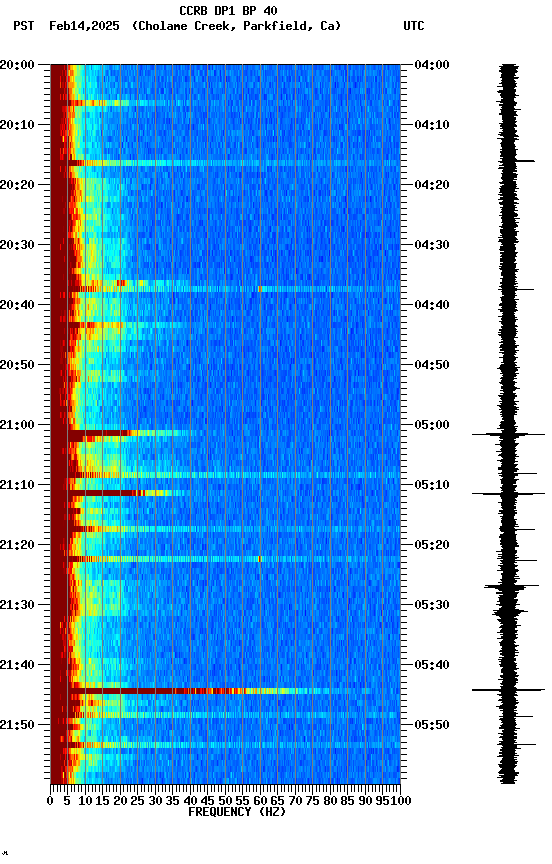Click the 'UTC' time zone label
This screenshot has height=864, width=552.
click(x=414, y=26)
